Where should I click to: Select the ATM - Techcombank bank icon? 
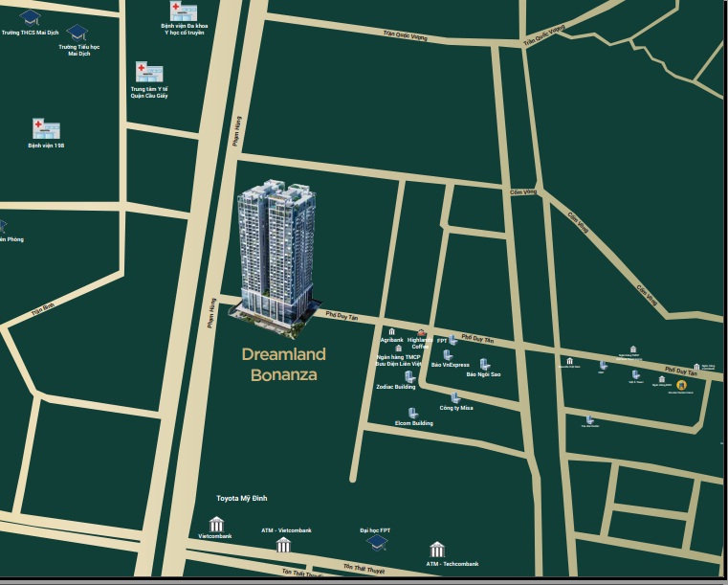click(437, 550)
